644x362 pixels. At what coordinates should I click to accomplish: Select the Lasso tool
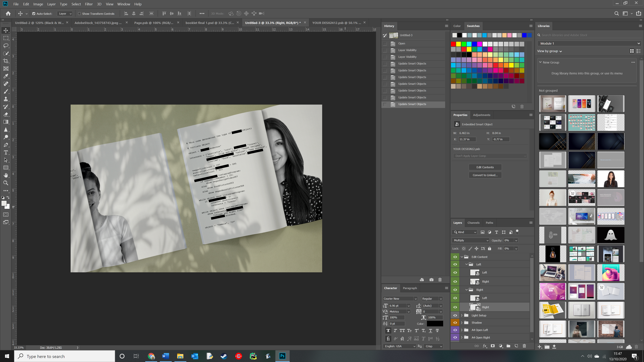tap(6, 46)
